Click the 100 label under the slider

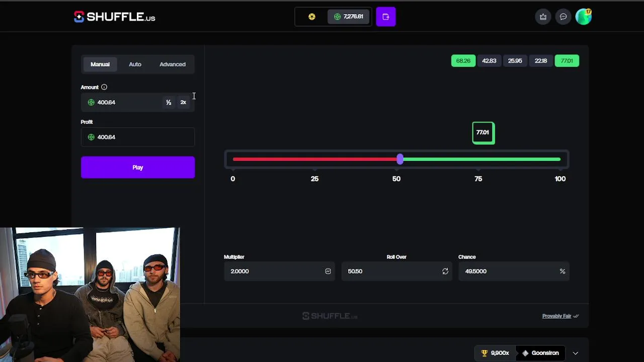[x=560, y=178]
